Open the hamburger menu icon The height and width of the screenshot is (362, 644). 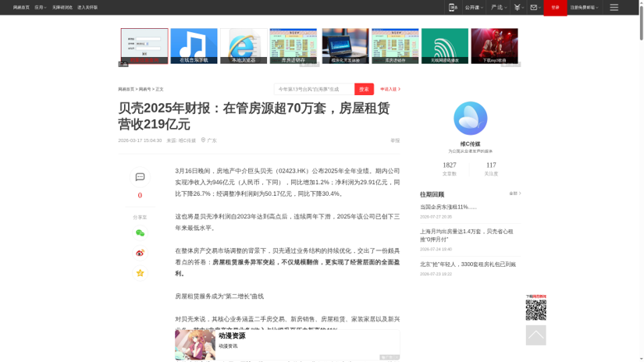pos(614,7)
